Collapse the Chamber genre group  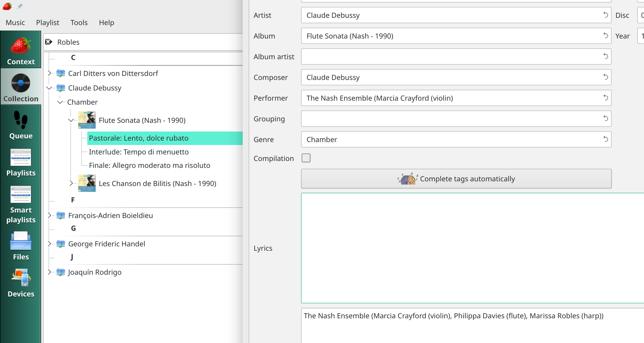(x=60, y=102)
